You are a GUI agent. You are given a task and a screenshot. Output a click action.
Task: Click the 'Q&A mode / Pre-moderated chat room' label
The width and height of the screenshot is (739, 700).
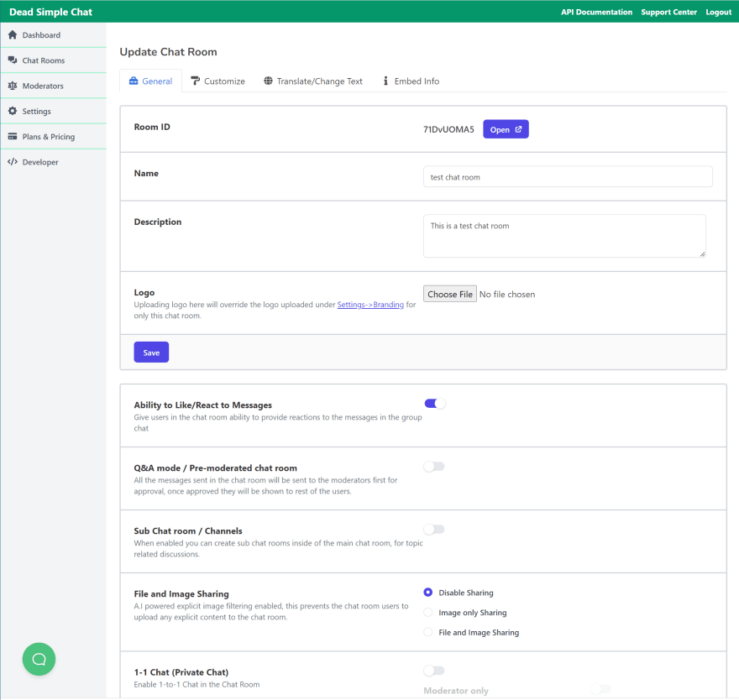pyautogui.click(x=215, y=468)
